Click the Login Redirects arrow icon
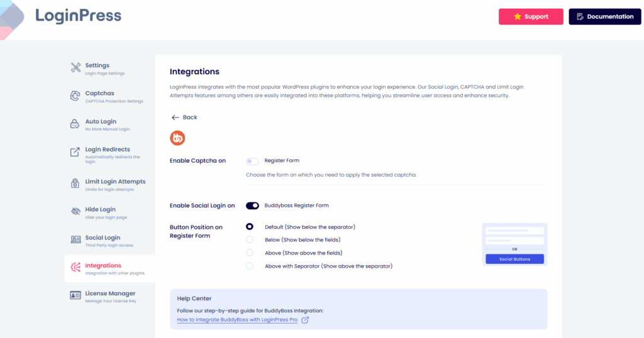 tap(75, 152)
